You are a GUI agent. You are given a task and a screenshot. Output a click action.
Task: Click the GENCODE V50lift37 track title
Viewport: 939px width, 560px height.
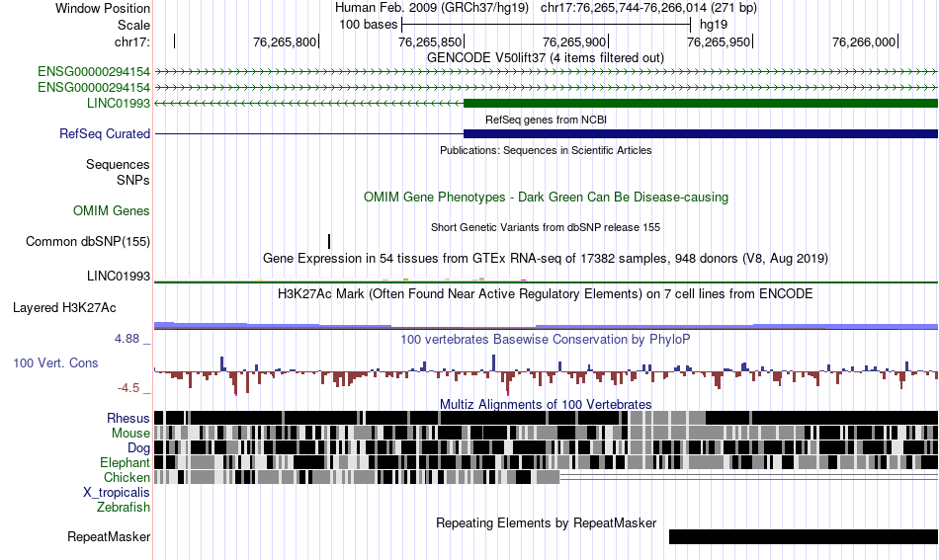click(545, 58)
